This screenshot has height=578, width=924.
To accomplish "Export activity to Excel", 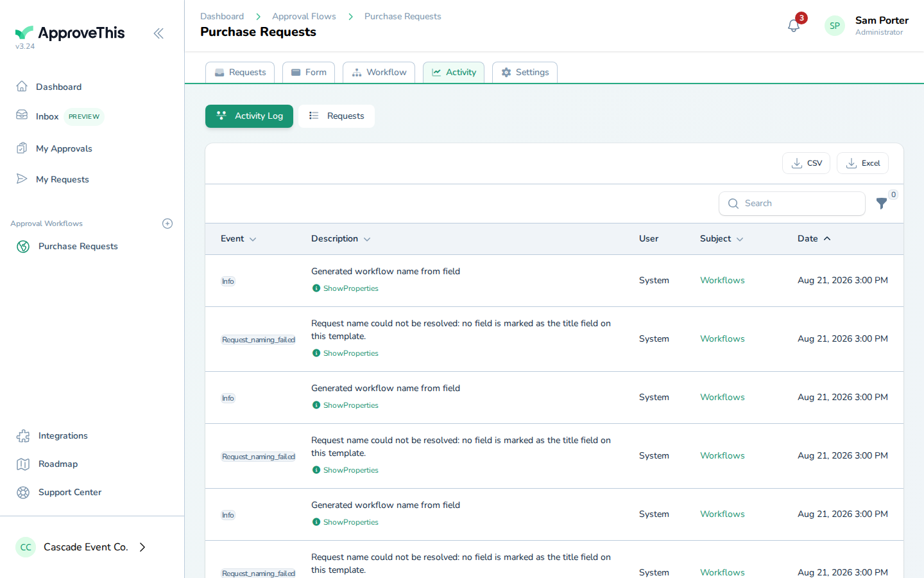I will (862, 163).
